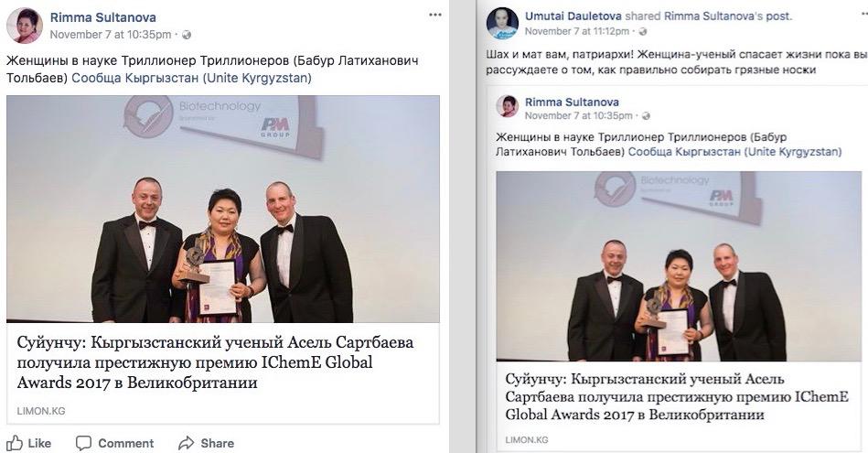Open Rimma Sultanova name link on left post
Viewport: 868px width, 453px height.
[103, 17]
